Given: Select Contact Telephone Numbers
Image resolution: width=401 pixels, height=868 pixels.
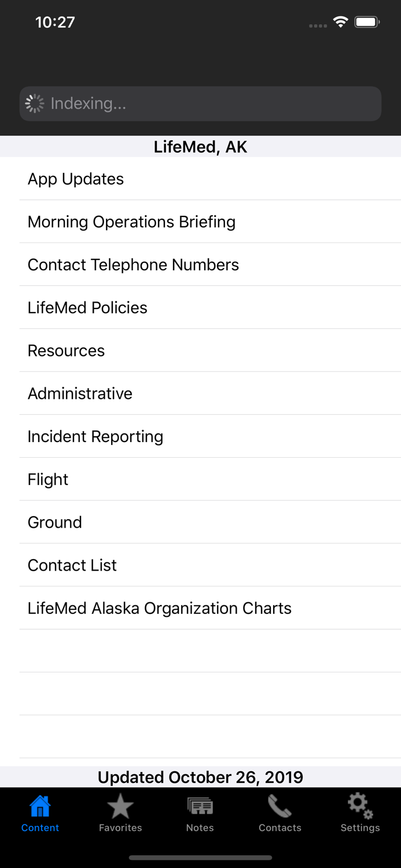Looking at the screenshot, I should click(x=133, y=265).
